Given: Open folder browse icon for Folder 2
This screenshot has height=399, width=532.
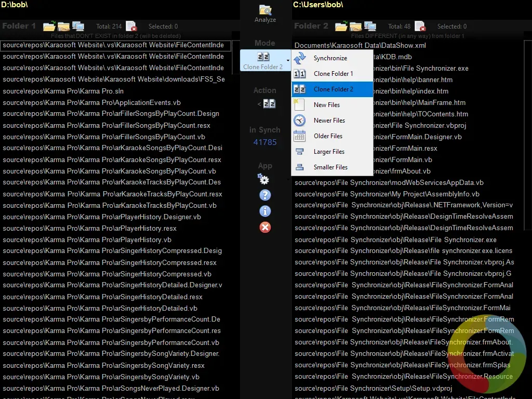Looking at the screenshot, I should [341, 26].
